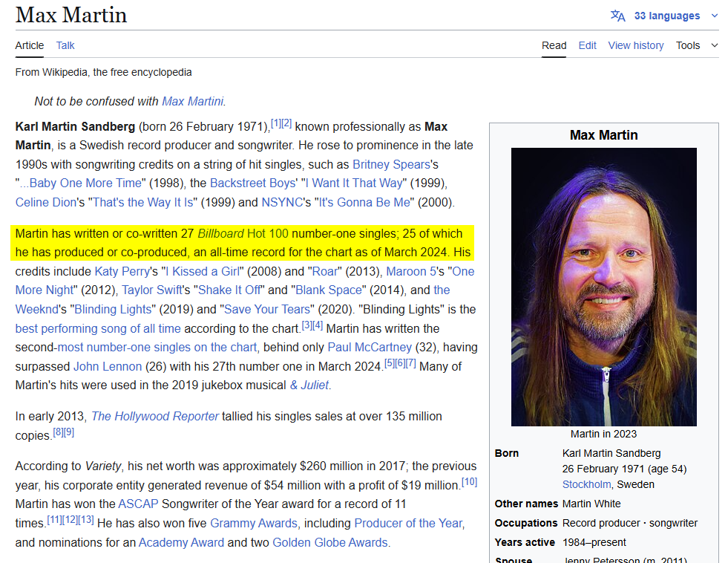The width and height of the screenshot is (728, 563).
Task: Jump to citation [11]
Action: 55,519
